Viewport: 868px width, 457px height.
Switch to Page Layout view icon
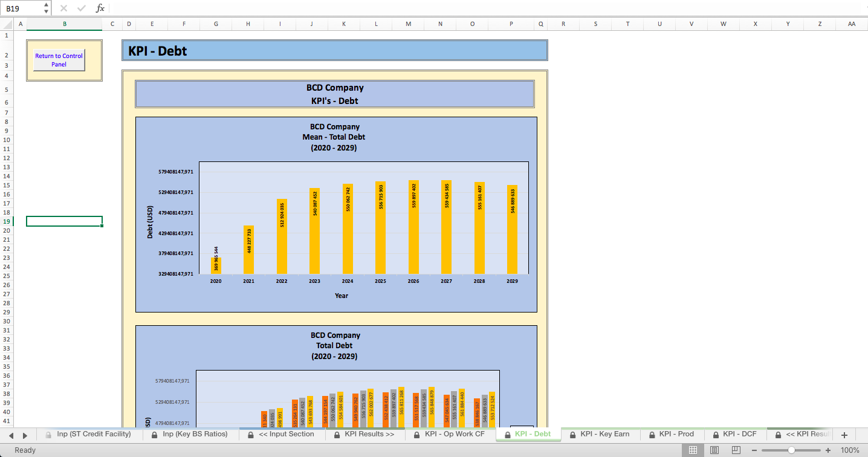pyautogui.click(x=714, y=450)
